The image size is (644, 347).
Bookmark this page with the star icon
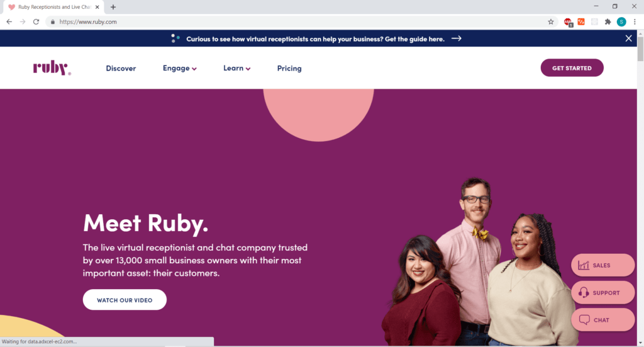(x=551, y=22)
